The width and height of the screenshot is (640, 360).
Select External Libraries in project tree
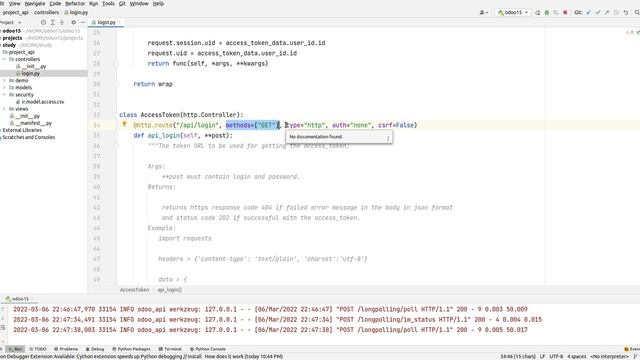click(x=22, y=130)
